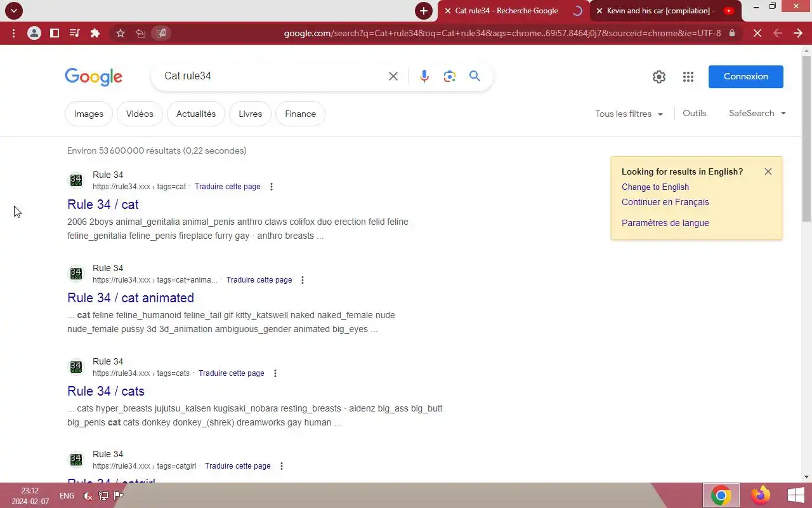Filter results by Vidéos
812x508 pixels.
point(140,114)
